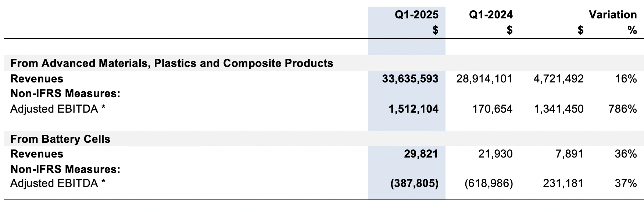Select the From Battery Cells section header
644x212 pixels.
tap(60, 139)
